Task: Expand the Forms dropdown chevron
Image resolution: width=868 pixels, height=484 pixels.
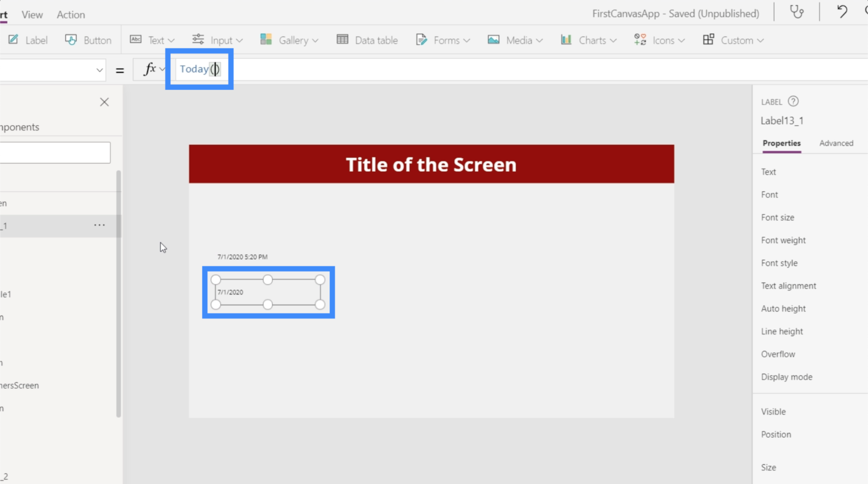Action: pos(467,40)
